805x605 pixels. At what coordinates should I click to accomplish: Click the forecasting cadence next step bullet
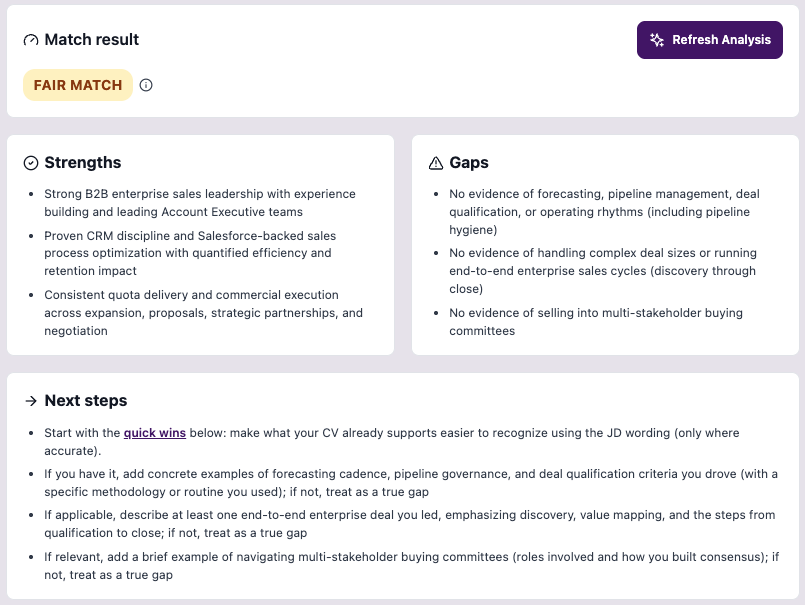tap(400, 480)
